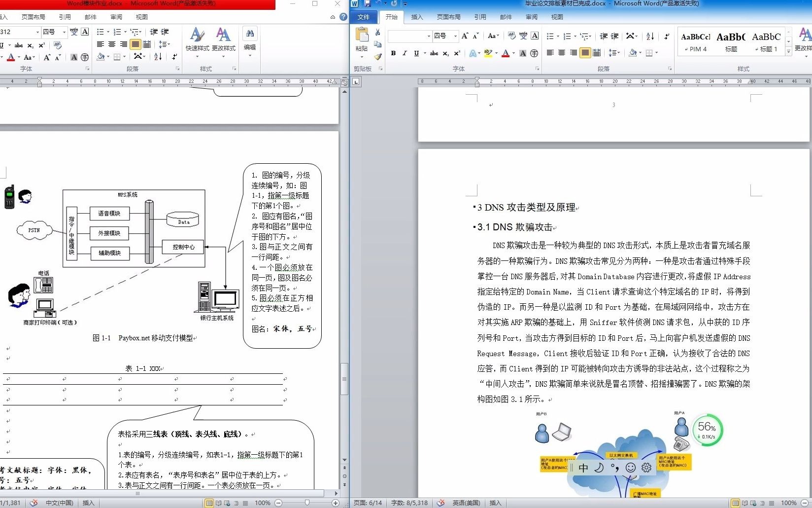Open the Format Painter tool
The width and height of the screenshot is (812, 508).
pos(377,57)
